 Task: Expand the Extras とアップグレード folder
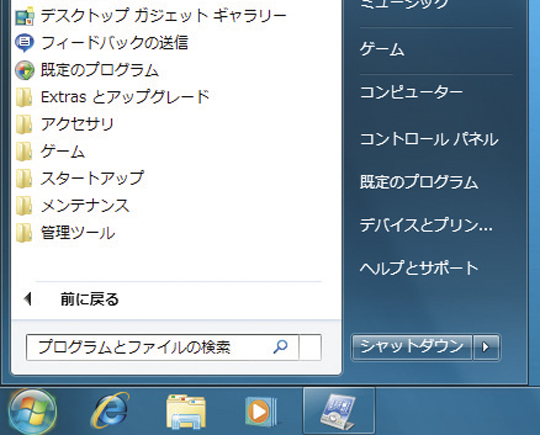113,97
